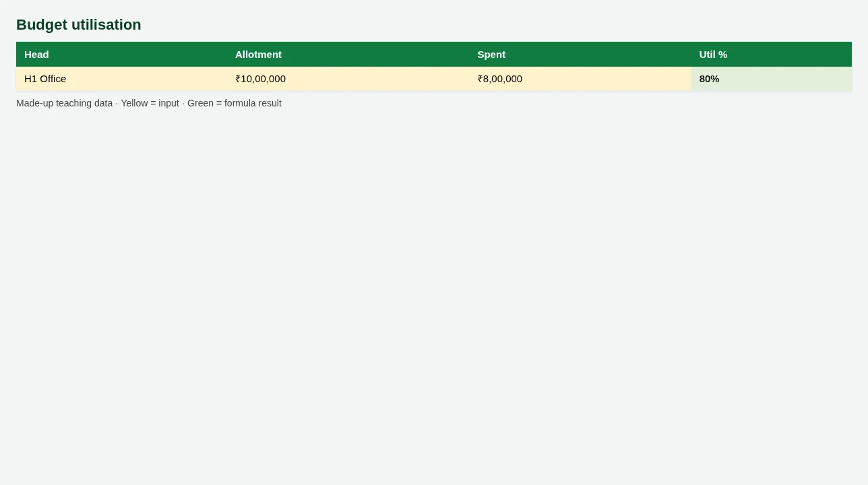Image resolution: width=868 pixels, height=485 pixels.
Task: Click the empty header space right of Util %
Action: click(x=788, y=55)
